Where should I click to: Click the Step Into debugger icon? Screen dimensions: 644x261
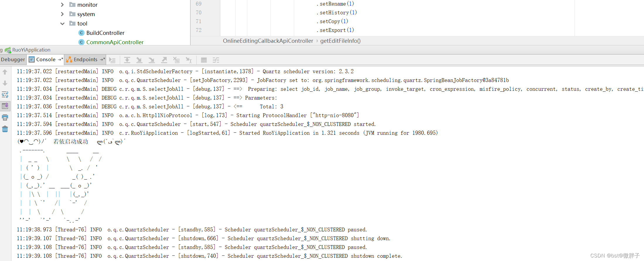139,60
